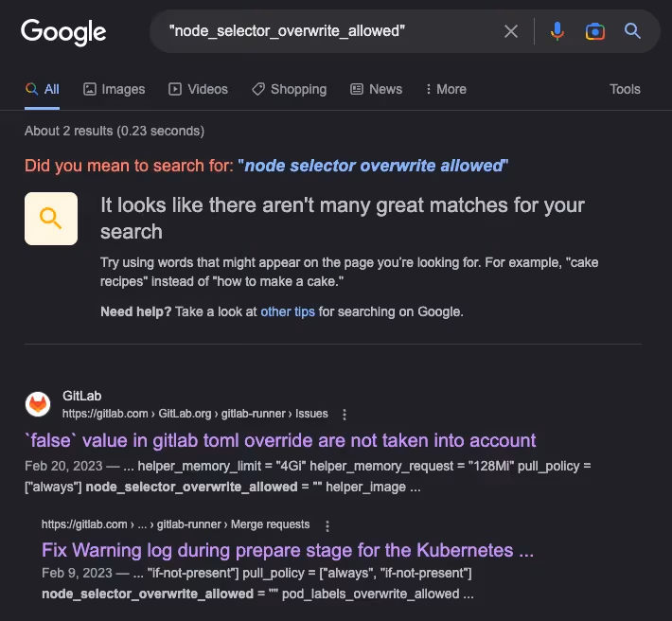The height and width of the screenshot is (621, 672).
Task: Open the three-dot menu beside Issues breadcrumb
Action: (345, 415)
